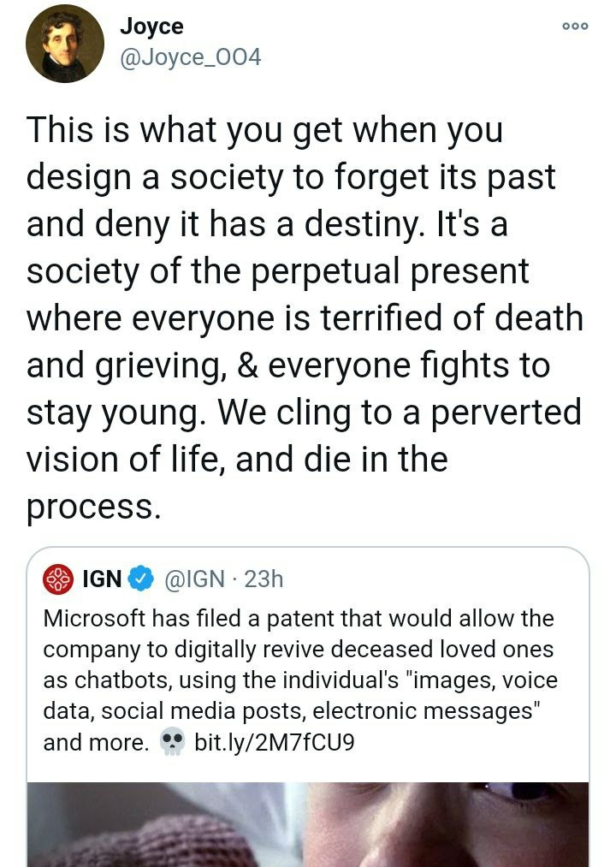Click the word "Microsoft" in quoted tweet
The image size is (616, 867).
tap(96, 618)
